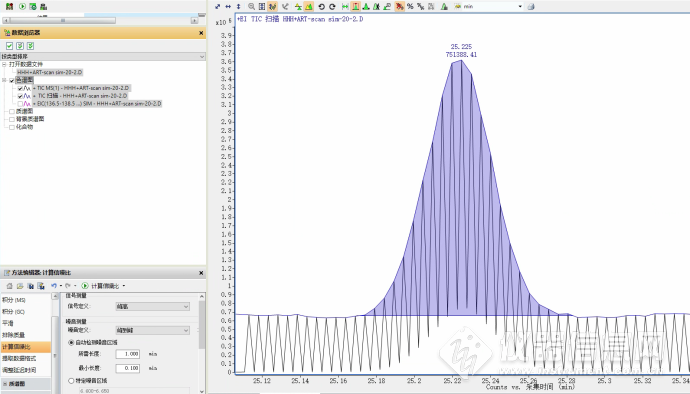Click the 最小长度 input field showing 0.100
Image resolution: width=690 pixels, height=394 pixels.
128,368
